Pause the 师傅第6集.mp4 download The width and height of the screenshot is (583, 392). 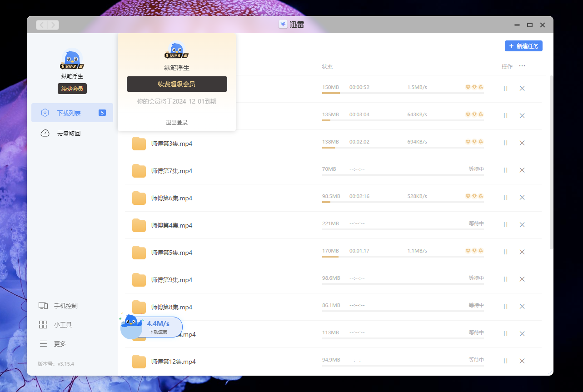[505, 197]
